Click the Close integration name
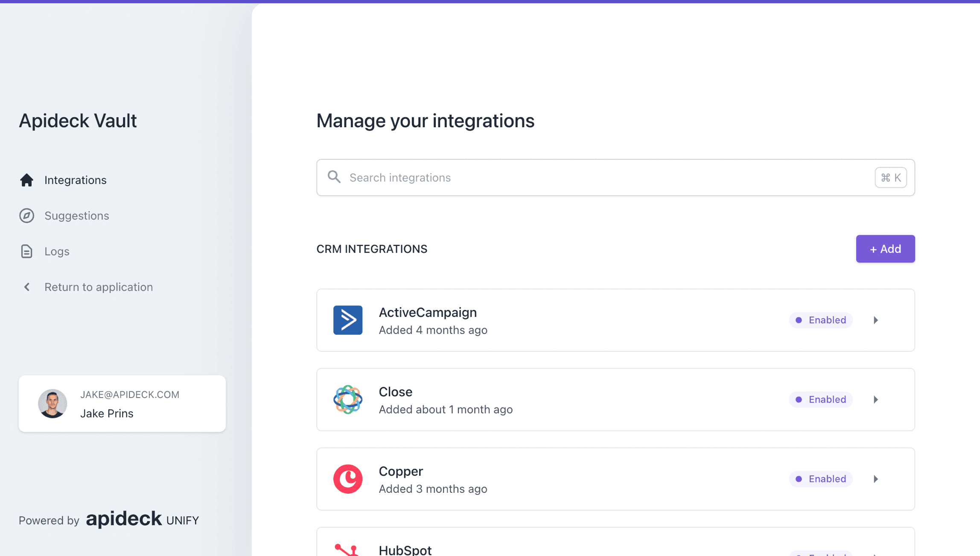The width and height of the screenshot is (980, 556). click(395, 392)
